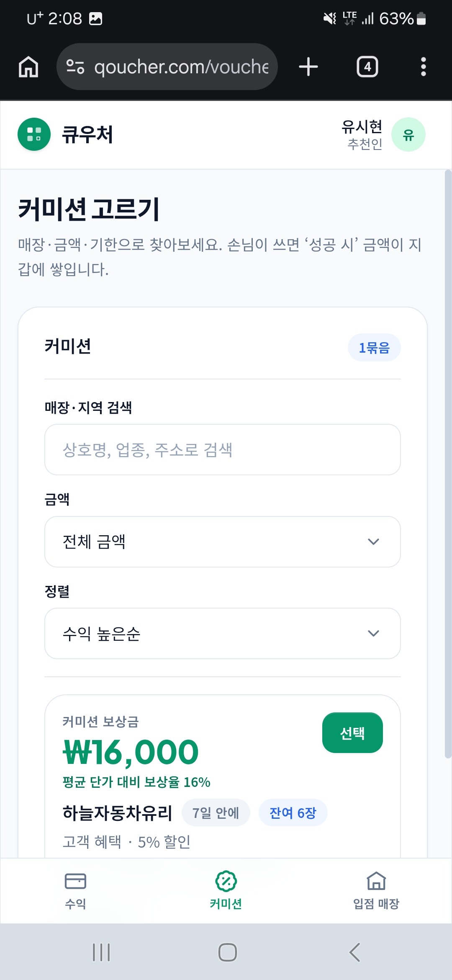Open a new browser tab with plus icon

click(x=308, y=67)
